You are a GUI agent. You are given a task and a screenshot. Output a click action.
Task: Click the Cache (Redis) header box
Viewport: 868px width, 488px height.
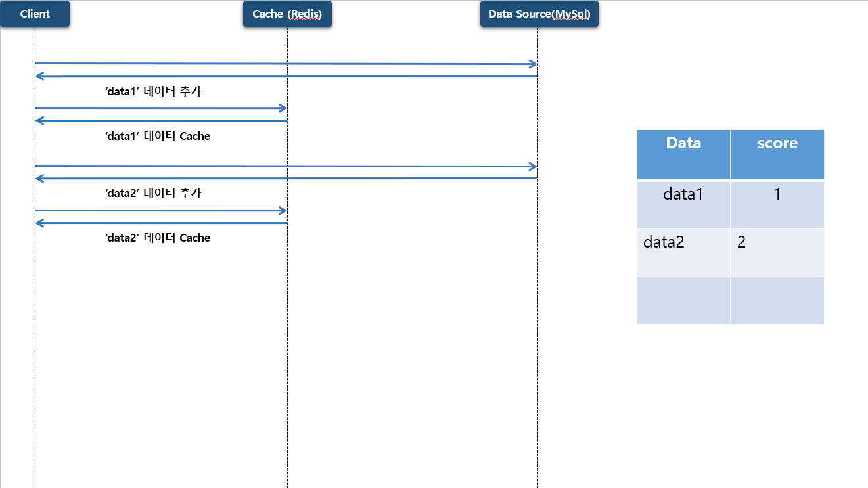point(287,14)
